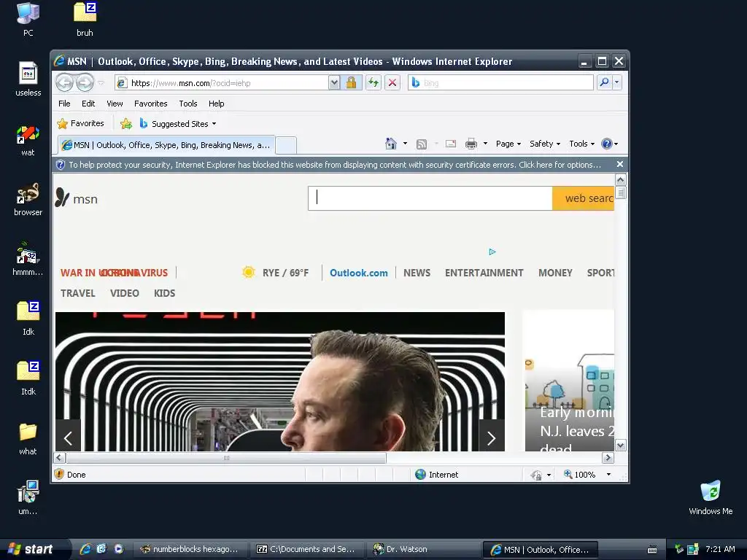The height and width of the screenshot is (560, 747).
Task: Click the security lock icon
Action: point(351,83)
